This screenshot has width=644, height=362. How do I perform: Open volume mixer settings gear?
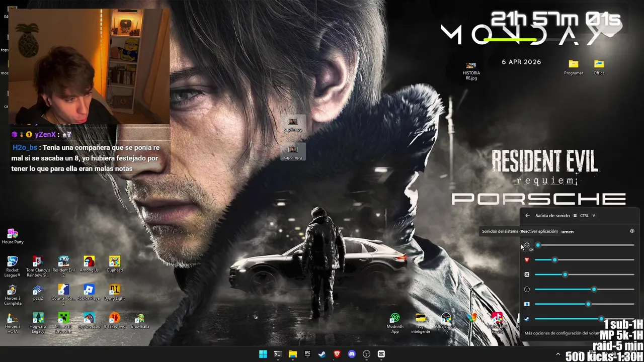[x=632, y=231]
